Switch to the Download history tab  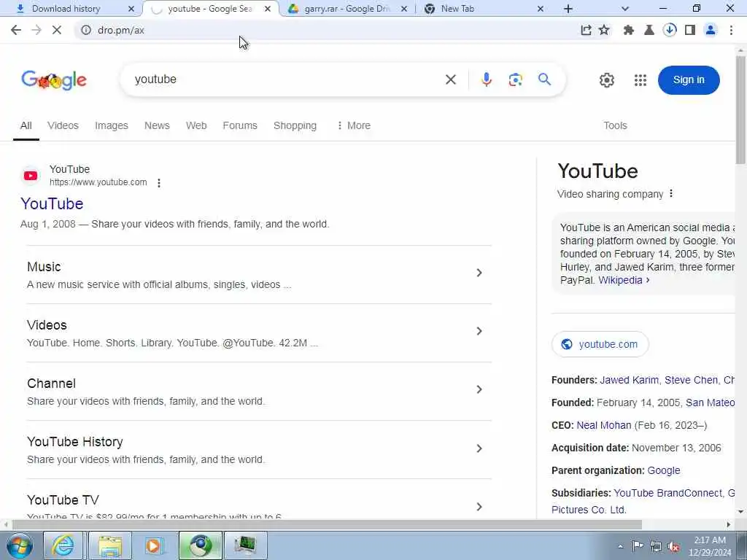click(x=66, y=9)
